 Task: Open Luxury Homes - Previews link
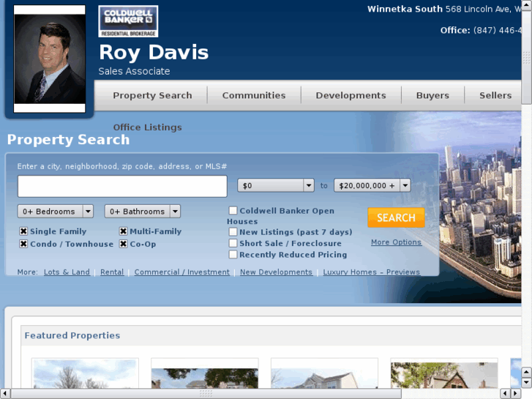tap(372, 272)
